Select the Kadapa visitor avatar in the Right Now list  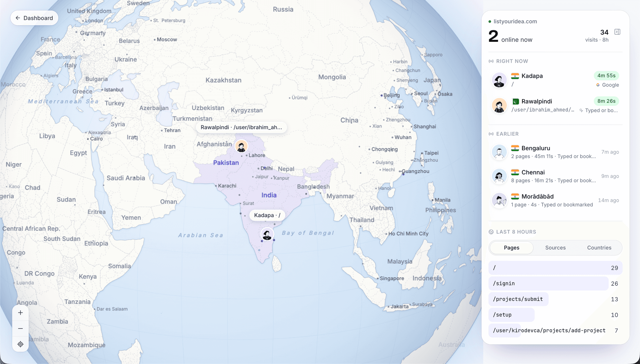pos(499,80)
